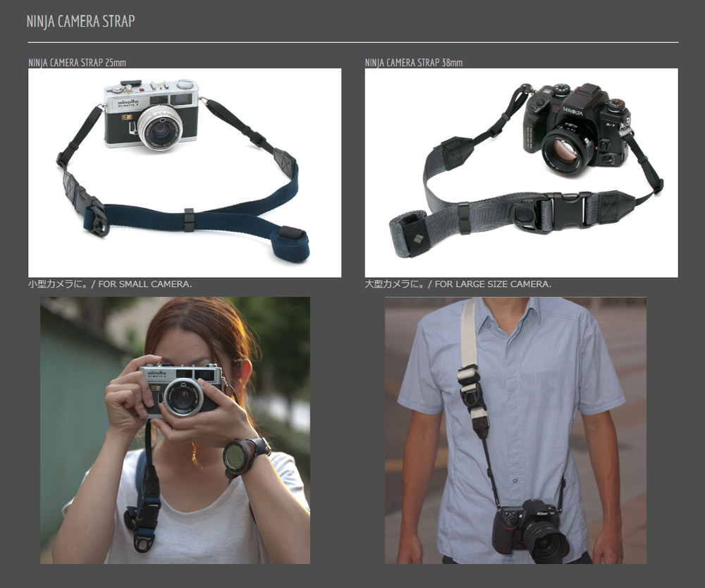
Task: Open the NINJA CAMERA STRAP 38mm title link
Action: [414, 63]
